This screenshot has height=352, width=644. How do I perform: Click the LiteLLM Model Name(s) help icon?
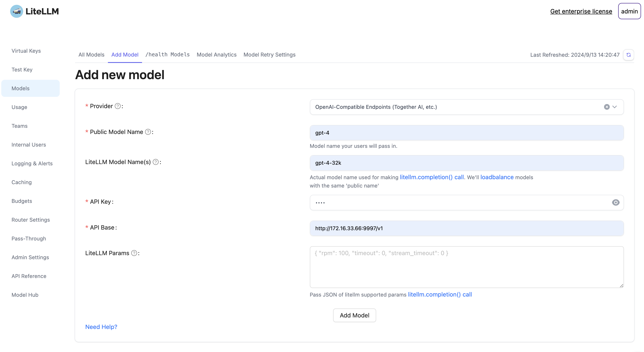pos(155,162)
